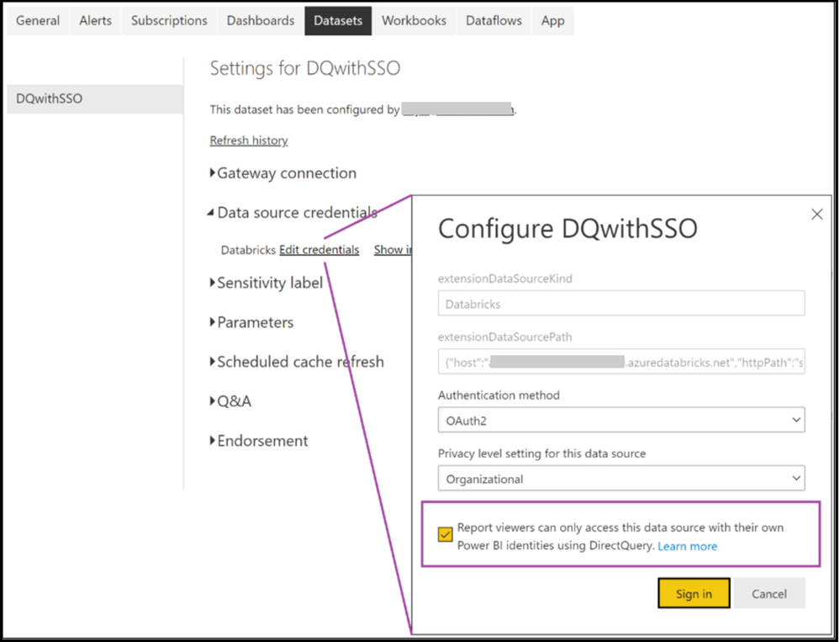Click the extensionDataSourceKind field

click(x=621, y=303)
